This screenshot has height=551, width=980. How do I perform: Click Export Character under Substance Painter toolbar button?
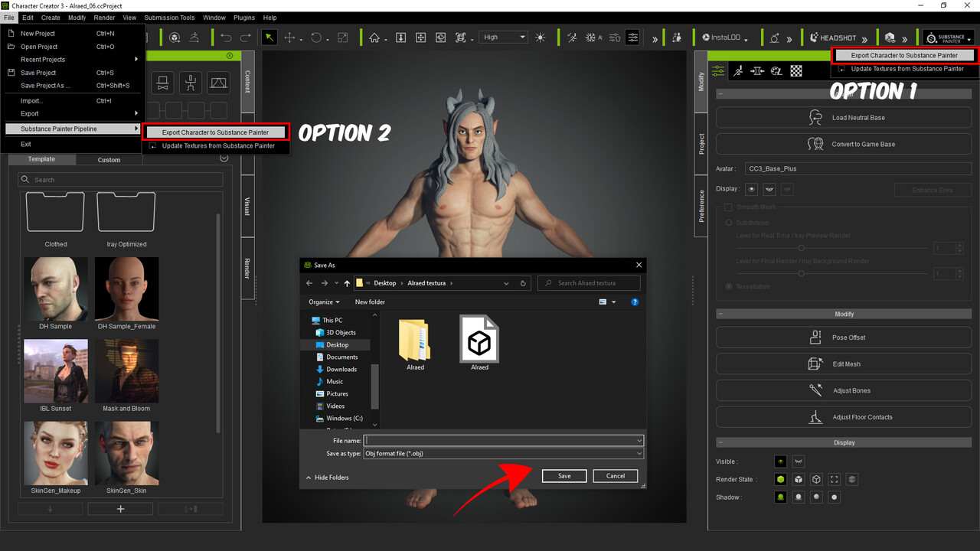904,55
